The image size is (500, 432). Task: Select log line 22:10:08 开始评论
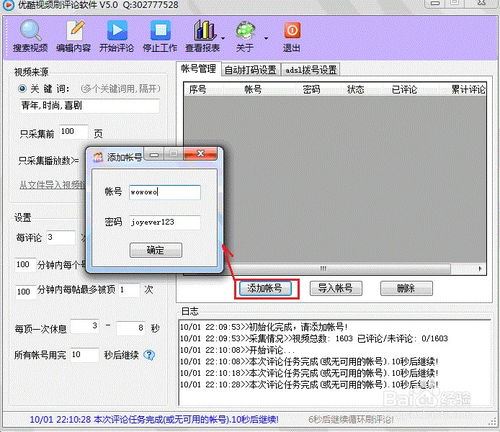click(237, 350)
